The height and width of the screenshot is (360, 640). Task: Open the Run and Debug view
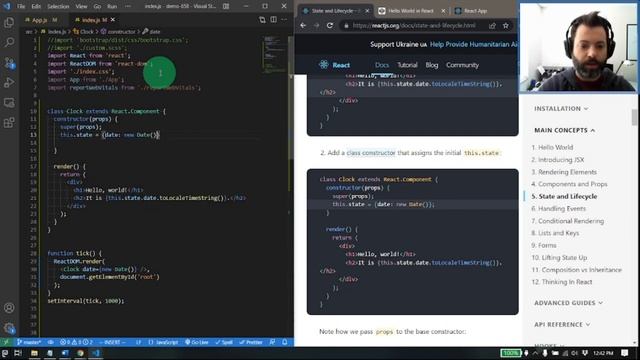[9, 82]
